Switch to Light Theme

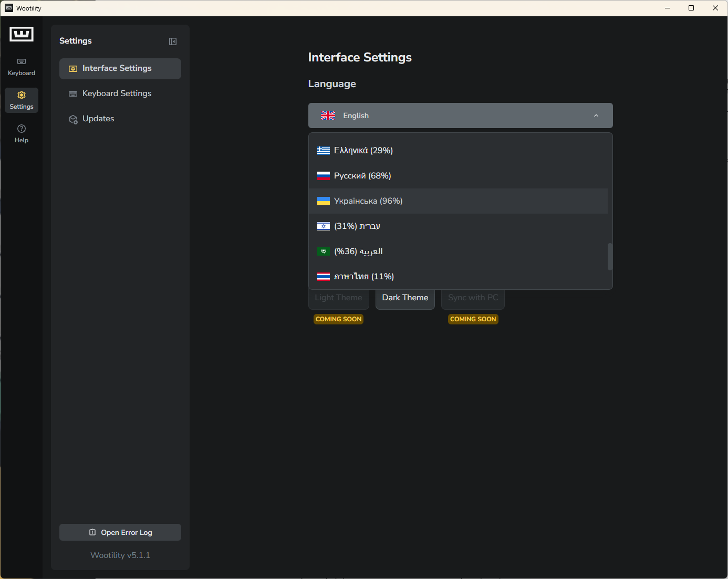coord(338,298)
